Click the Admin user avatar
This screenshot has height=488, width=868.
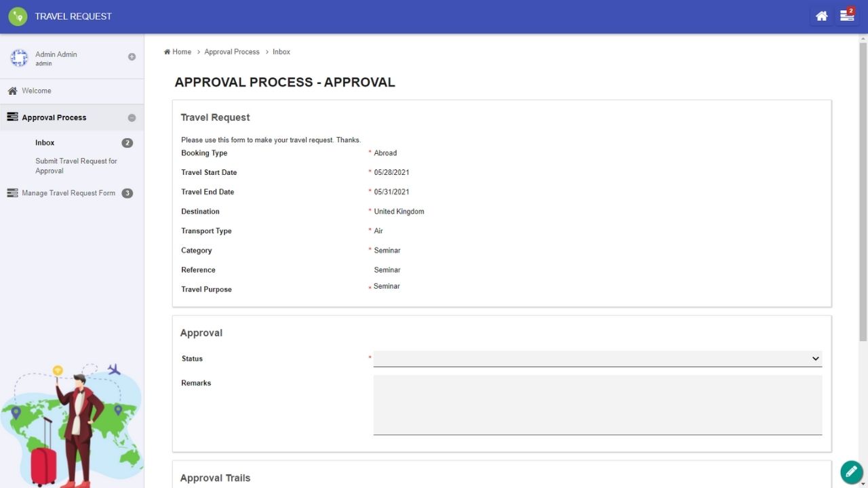click(x=19, y=58)
